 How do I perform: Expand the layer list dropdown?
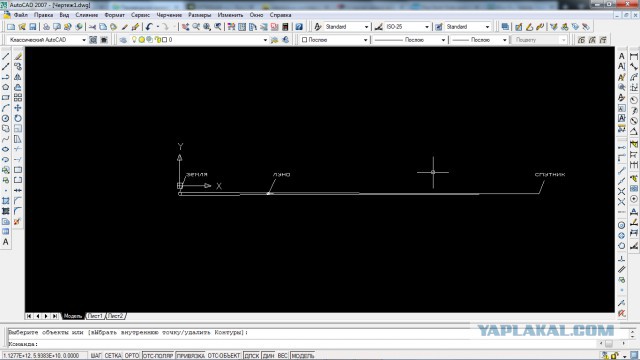pyautogui.click(x=265, y=40)
